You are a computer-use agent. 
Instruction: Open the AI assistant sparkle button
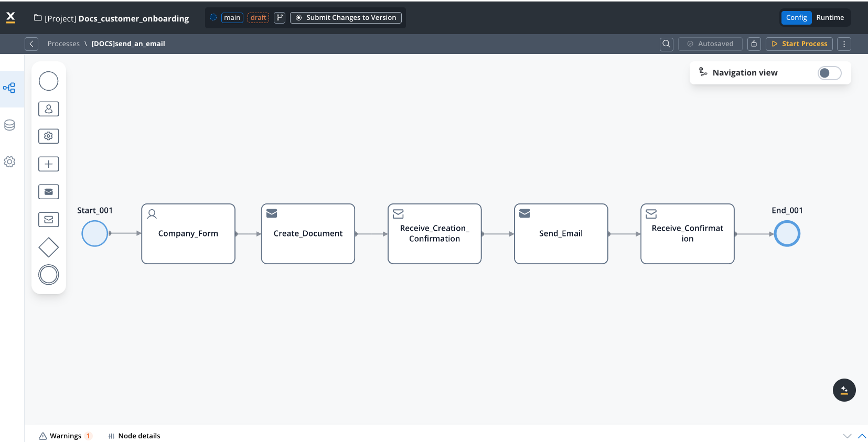[x=844, y=390]
